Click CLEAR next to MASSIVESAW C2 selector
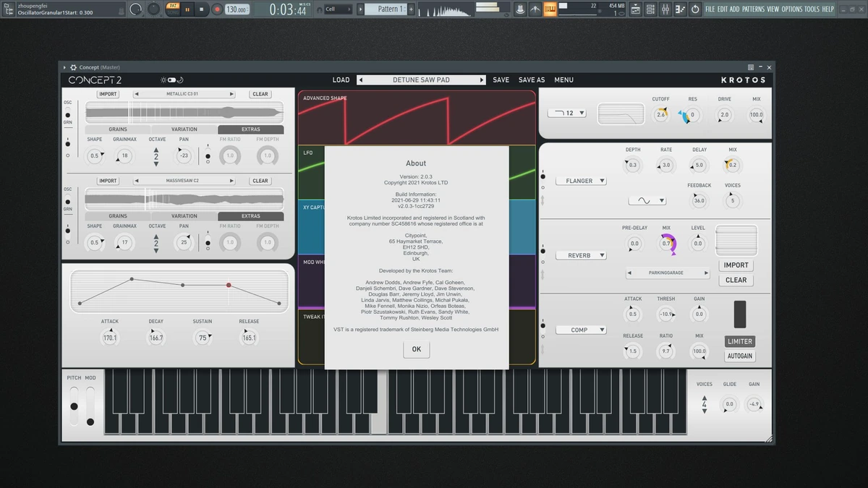The width and height of the screenshot is (868, 488). [x=260, y=181]
